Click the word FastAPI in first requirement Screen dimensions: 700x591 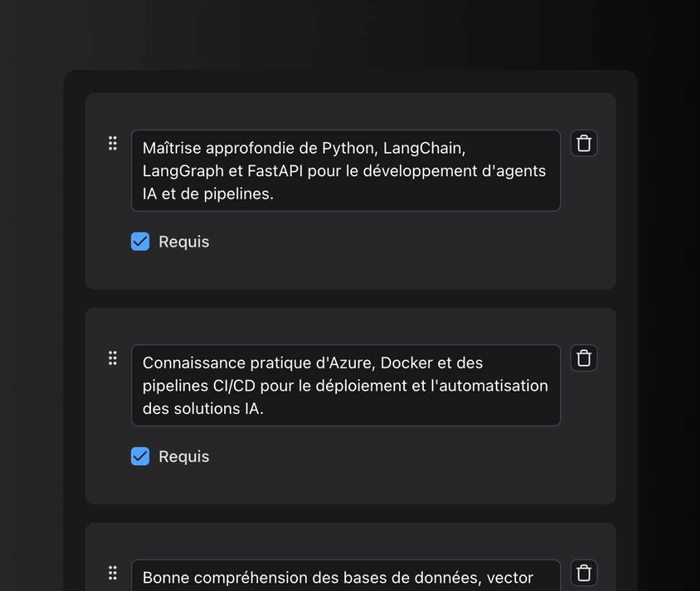click(277, 171)
